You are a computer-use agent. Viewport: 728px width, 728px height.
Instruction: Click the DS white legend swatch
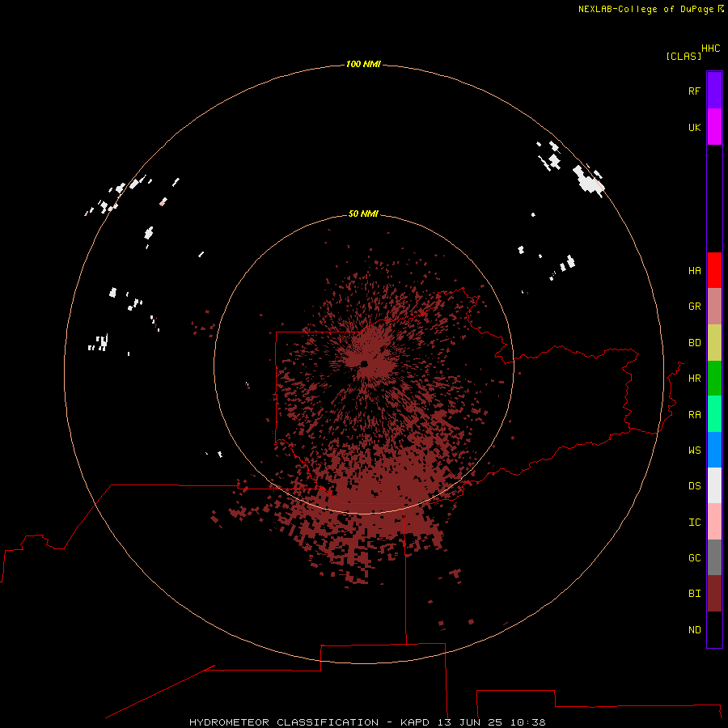click(714, 485)
